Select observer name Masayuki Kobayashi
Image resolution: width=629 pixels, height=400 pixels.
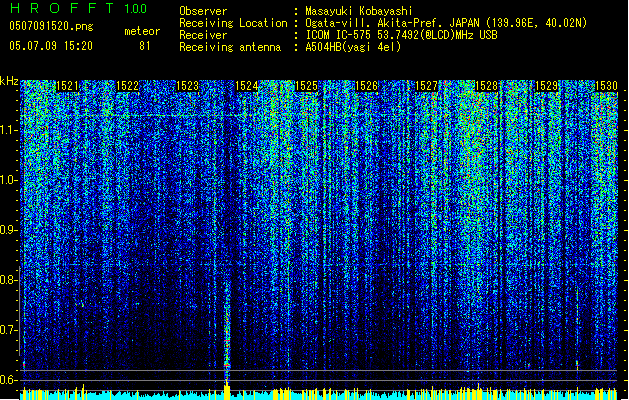pos(359,11)
